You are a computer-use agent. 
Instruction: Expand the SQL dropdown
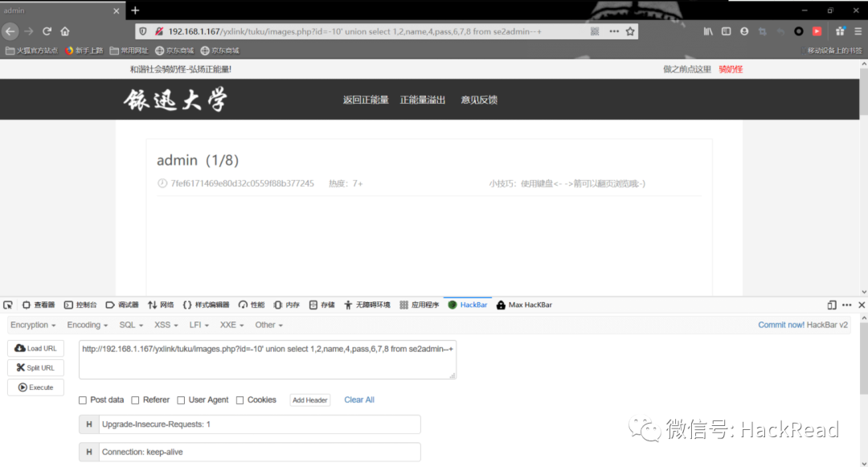(131, 325)
